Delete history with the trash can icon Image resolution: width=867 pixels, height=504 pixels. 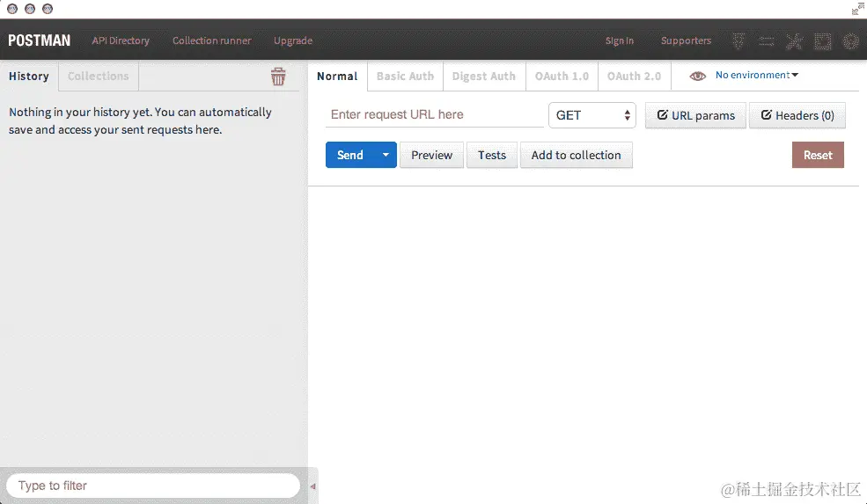coord(278,77)
